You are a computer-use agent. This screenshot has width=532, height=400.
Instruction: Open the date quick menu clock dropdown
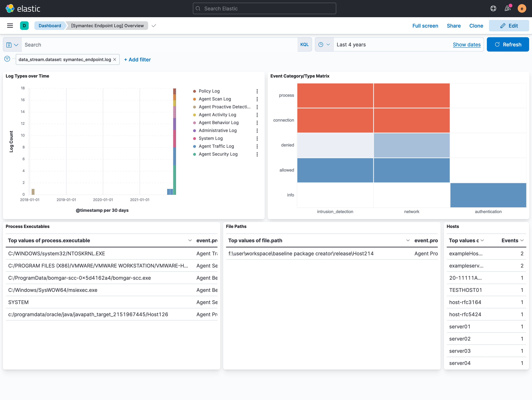[x=324, y=44]
